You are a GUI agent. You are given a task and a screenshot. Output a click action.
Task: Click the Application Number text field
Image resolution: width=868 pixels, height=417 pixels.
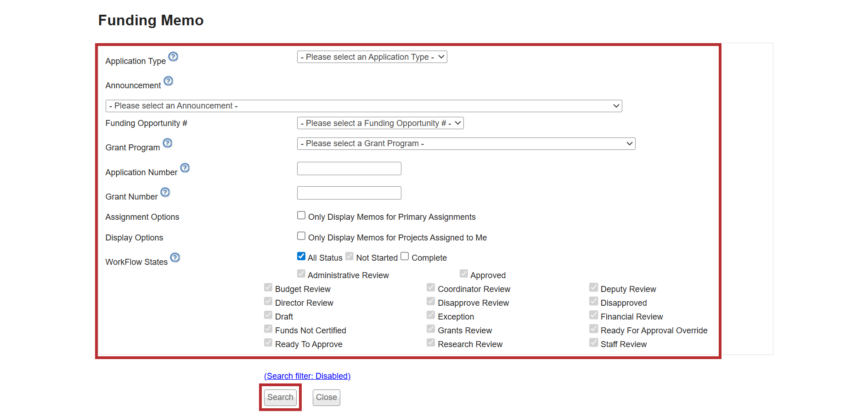pos(349,169)
